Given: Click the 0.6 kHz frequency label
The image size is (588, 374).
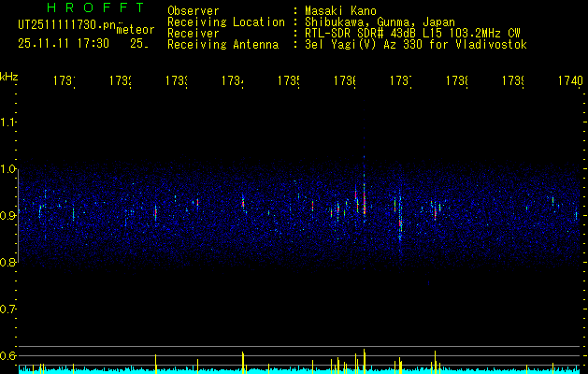Looking at the screenshot, I should click(x=7, y=355).
